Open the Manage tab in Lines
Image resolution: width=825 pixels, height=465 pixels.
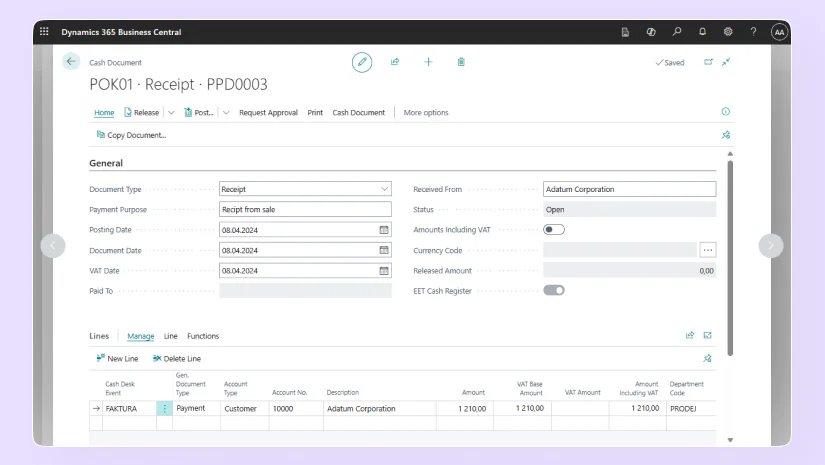[x=141, y=336]
